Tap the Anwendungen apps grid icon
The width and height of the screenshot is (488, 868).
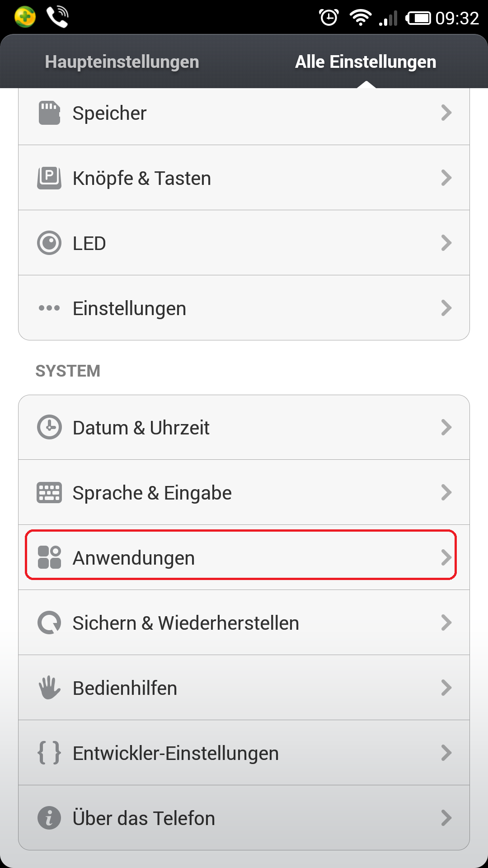49,557
